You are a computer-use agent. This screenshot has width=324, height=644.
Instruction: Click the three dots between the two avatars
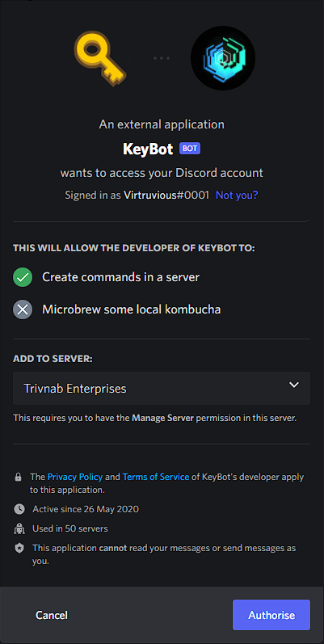pos(162,58)
